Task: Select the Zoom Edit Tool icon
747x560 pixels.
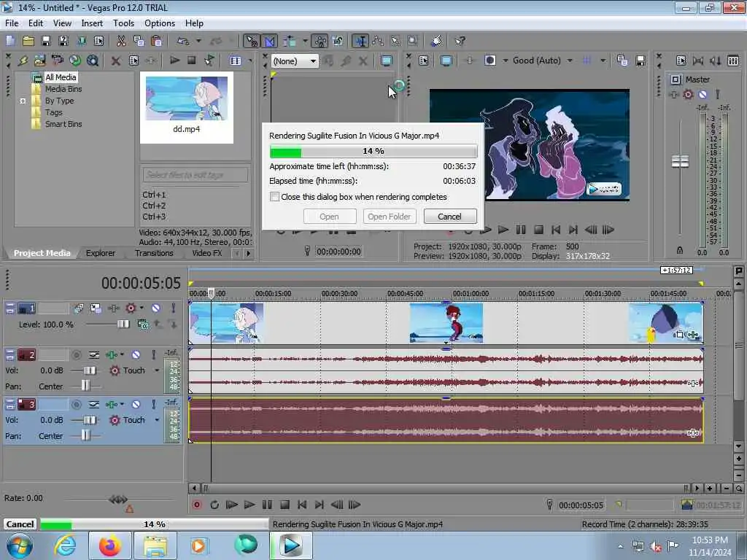Action: tap(413, 41)
